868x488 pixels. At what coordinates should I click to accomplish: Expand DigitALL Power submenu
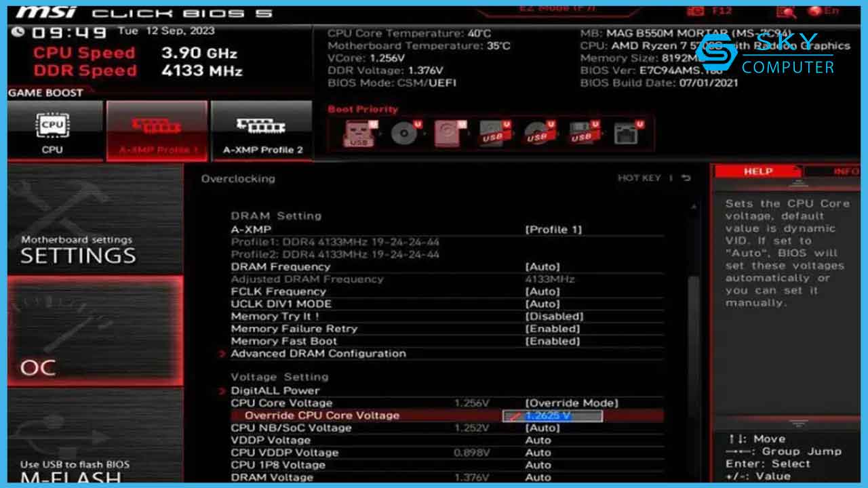275,390
